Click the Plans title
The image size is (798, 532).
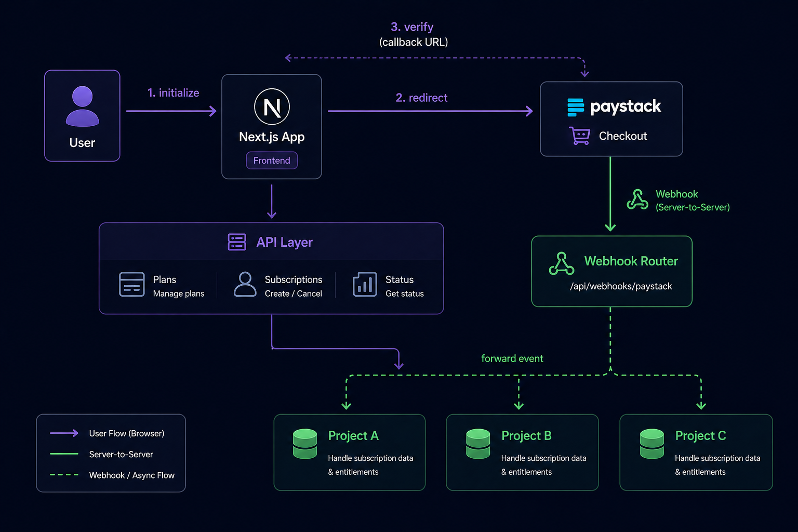click(165, 280)
